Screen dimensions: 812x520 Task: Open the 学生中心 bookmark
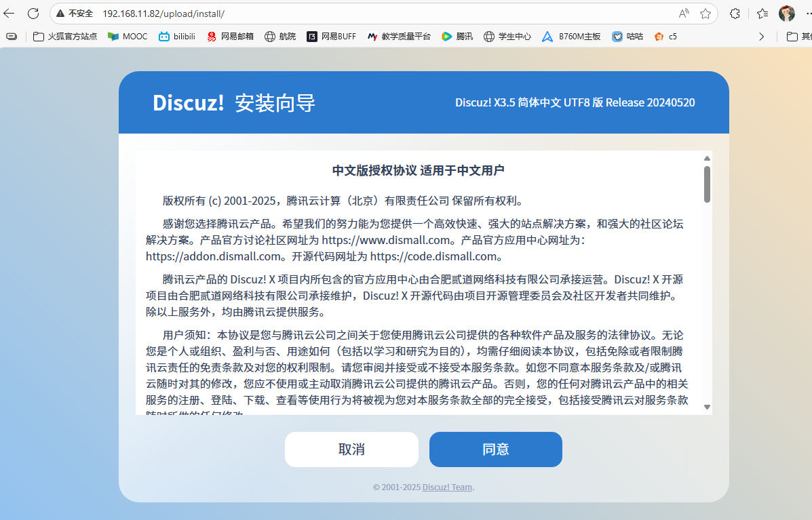tap(507, 36)
